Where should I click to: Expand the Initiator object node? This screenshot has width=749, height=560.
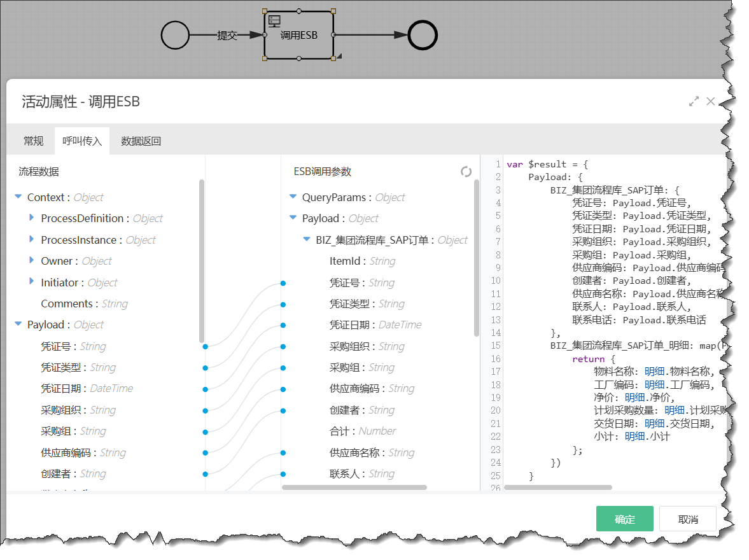[x=32, y=282]
